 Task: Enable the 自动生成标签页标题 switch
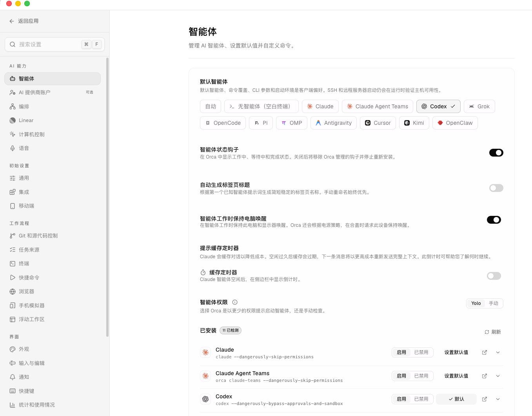click(x=496, y=188)
